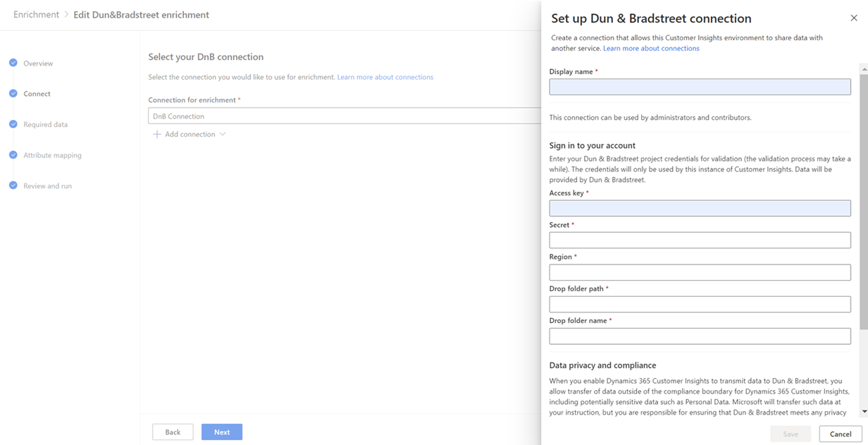The height and width of the screenshot is (445, 868).
Task: Click the plus icon beside Add connection
Action: [x=157, y=134]
